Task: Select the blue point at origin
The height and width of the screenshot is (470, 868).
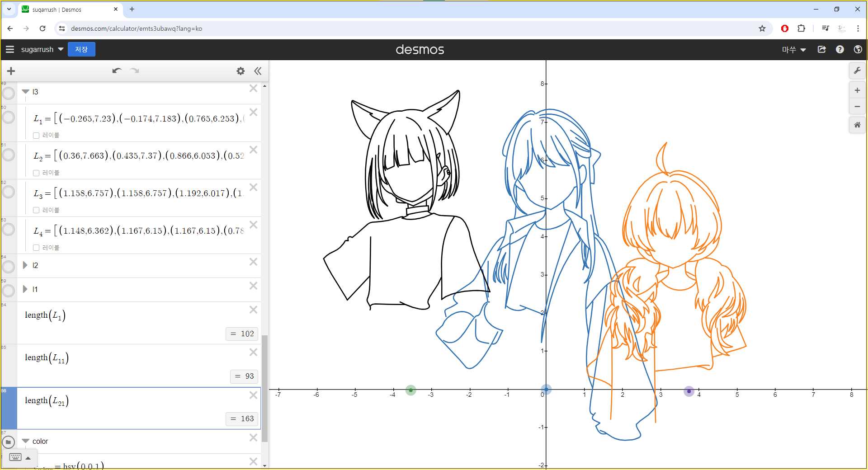Action: point(546,389)
